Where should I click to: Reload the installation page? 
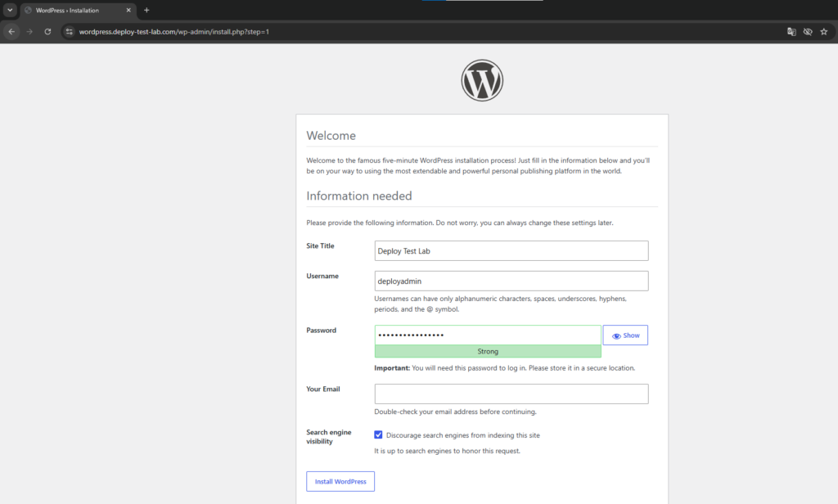(x=47, y=32)
